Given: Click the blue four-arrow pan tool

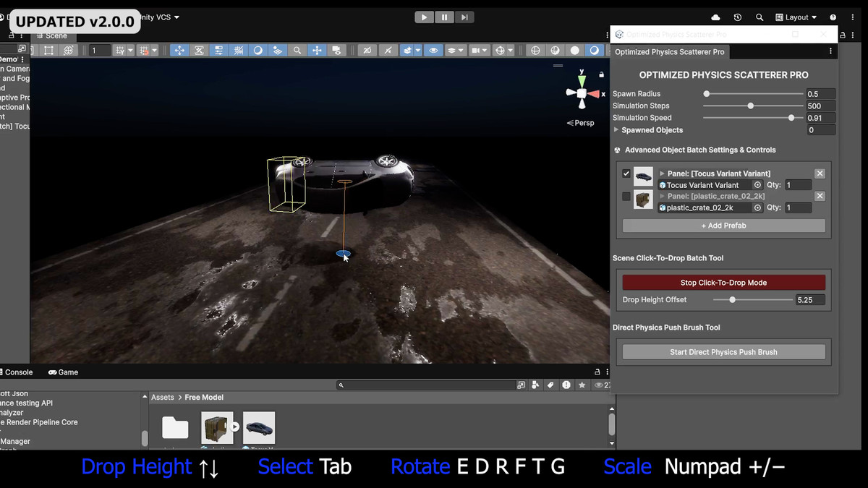Looking at the screenshot, I should (x=317, y=50).
